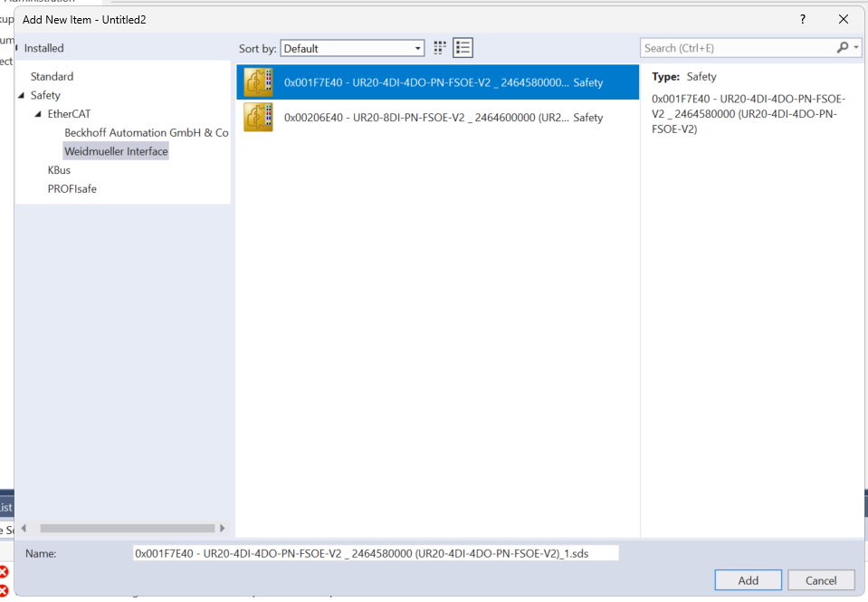Image resolution: width=868 pixels, height=602 pixels.
Task: Select the Standard category
Action: pos(52,76)
